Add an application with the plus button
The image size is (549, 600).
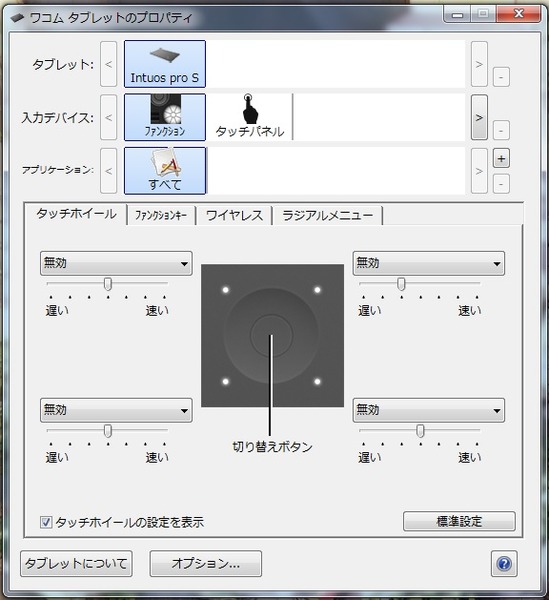(x=501, y=158)
